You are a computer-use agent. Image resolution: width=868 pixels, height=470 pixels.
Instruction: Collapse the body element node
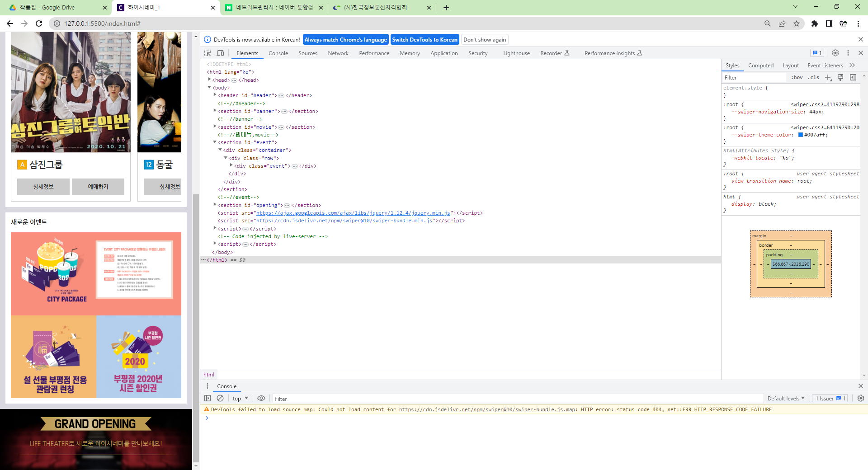click(209, 87)
